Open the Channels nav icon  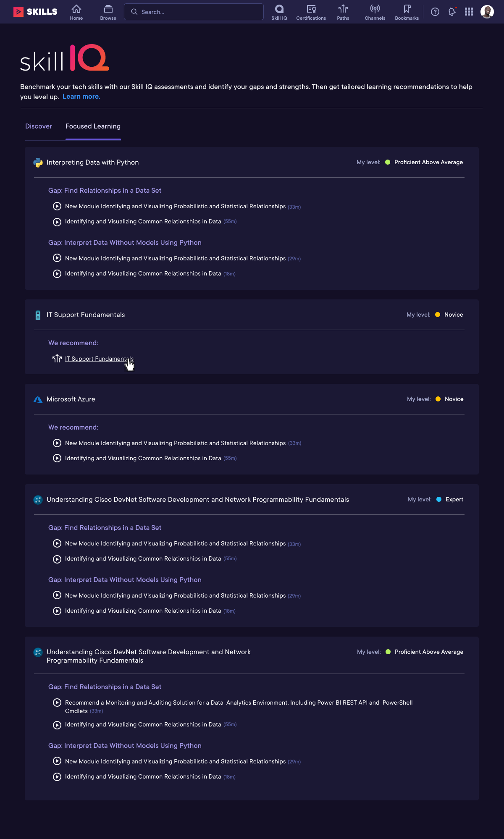pos(375,12)
